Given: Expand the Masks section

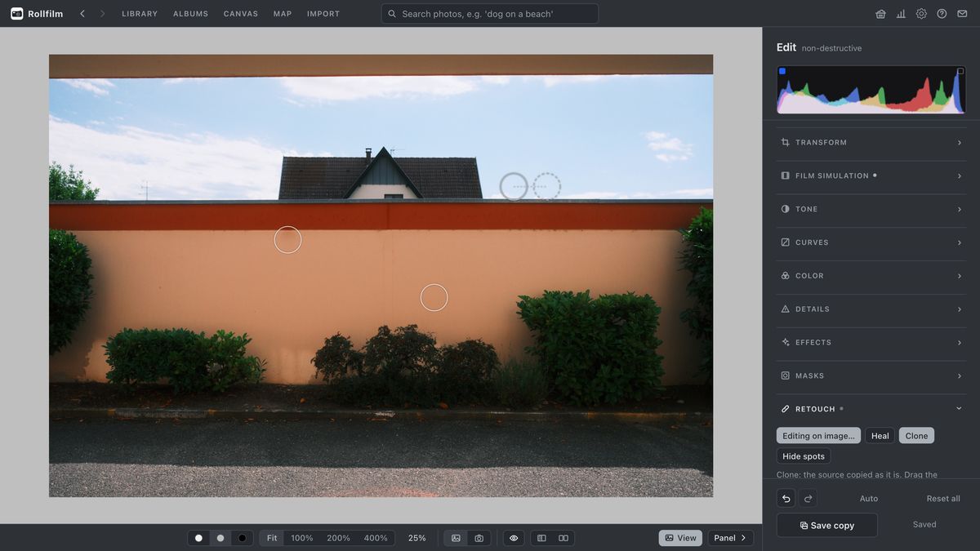Looking at the screenshot, I should [871, 375].
